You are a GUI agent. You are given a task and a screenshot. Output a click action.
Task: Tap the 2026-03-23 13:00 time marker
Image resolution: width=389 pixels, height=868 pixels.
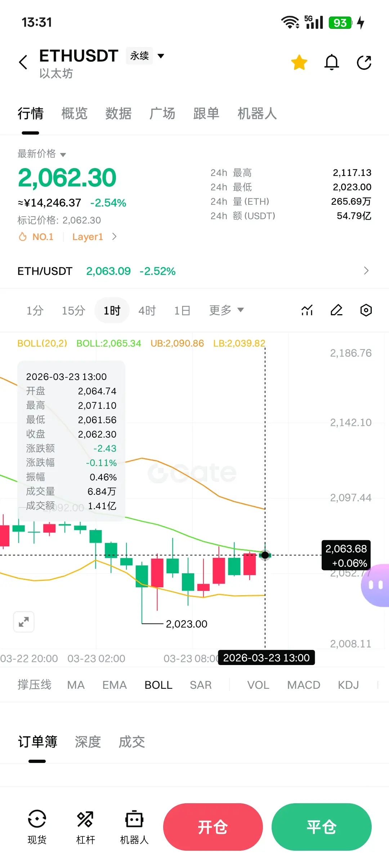pos(267,657)
